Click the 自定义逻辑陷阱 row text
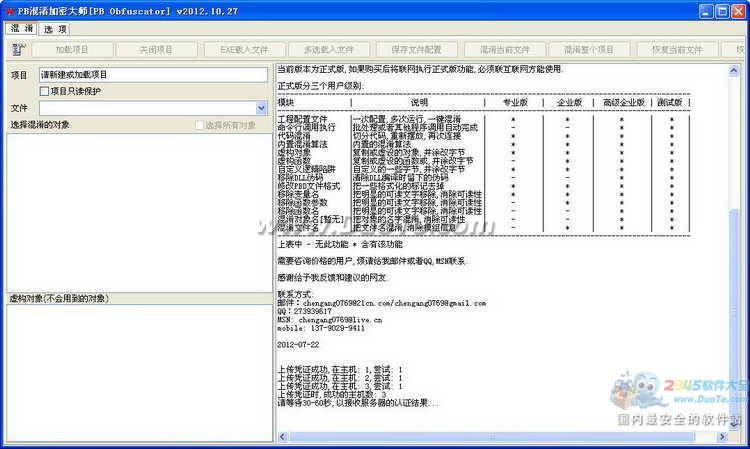Image resolution: width=750 pixels, height=449 pixels. point(307,169)
